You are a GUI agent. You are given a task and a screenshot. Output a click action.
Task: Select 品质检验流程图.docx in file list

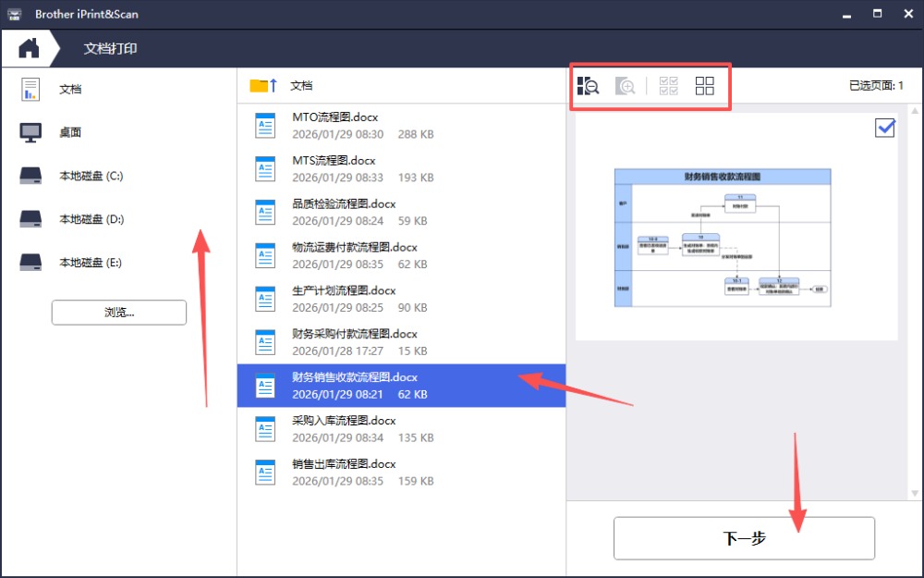[x=344, y=203]
